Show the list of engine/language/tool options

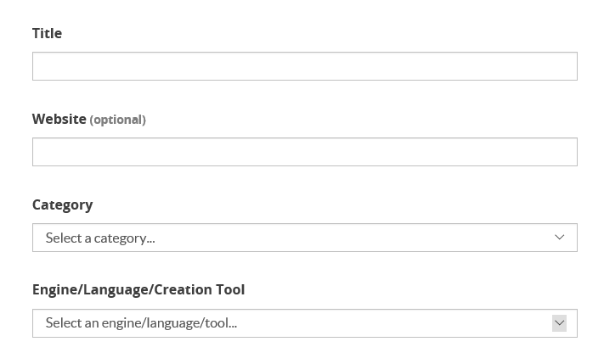pyautogui.click(x=305, y=323)
